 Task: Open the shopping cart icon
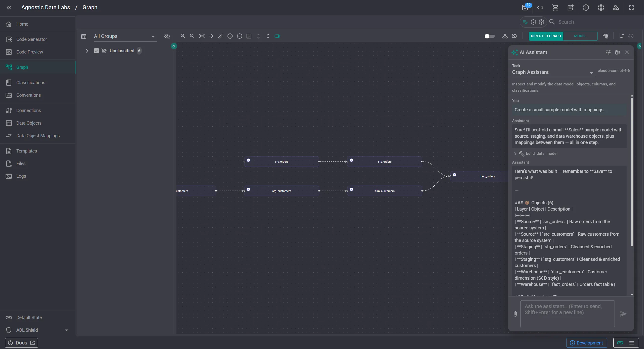coord(555,8)
